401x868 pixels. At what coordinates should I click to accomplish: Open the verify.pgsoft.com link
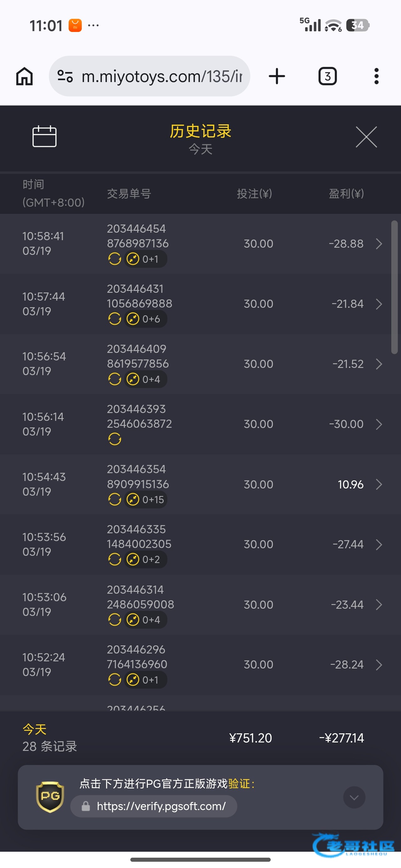pyautogui.click(x=161, y=806)
